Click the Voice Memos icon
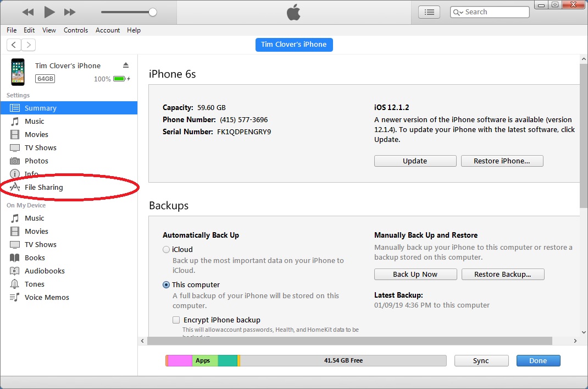588x389 pixels. [x=15, y=297]
